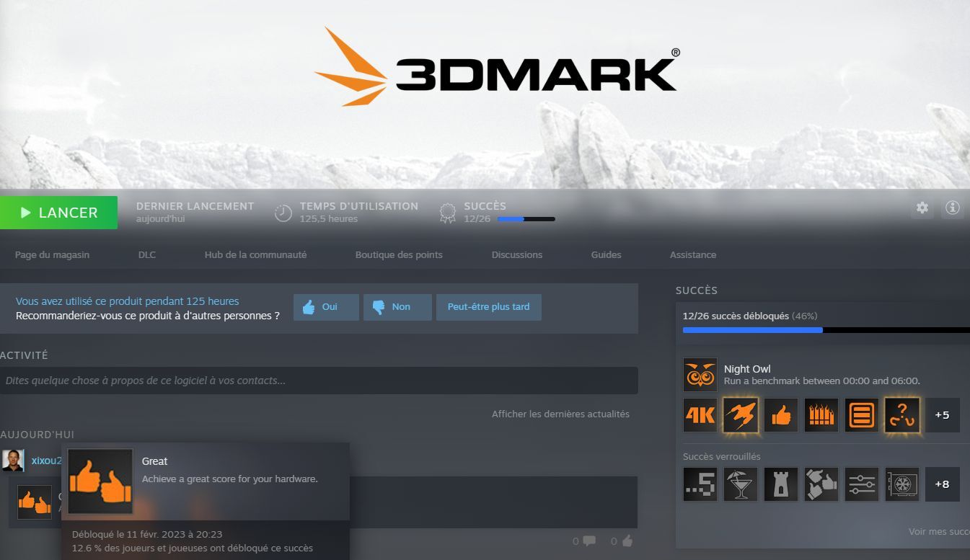970x560 pixels.
Task: Click the 4K achievement icon
Action: pos(700,415)
